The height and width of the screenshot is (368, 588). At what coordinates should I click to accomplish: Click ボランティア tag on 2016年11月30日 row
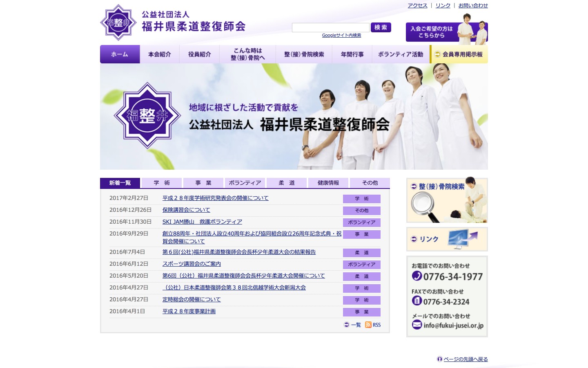click(362, 222)
